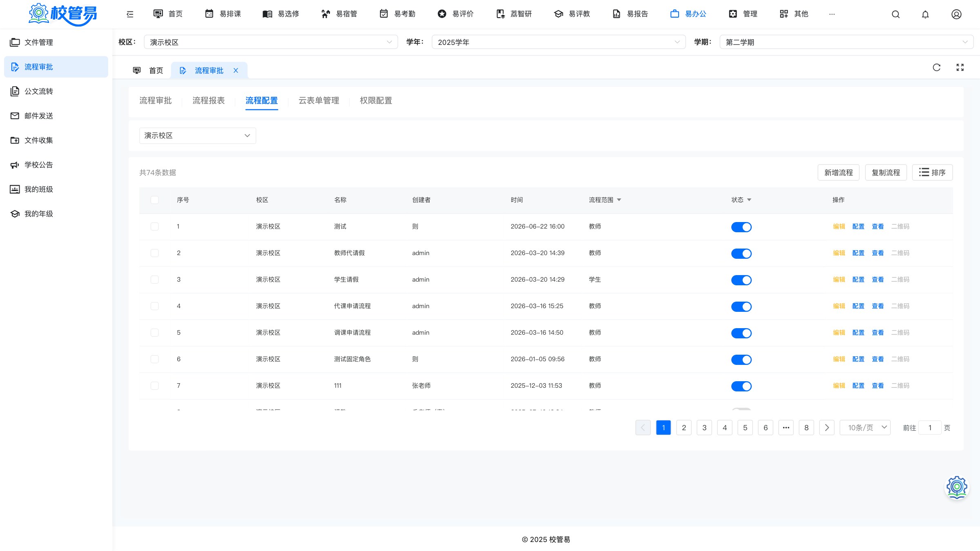Check the row for 学生请假

(154, 280)
